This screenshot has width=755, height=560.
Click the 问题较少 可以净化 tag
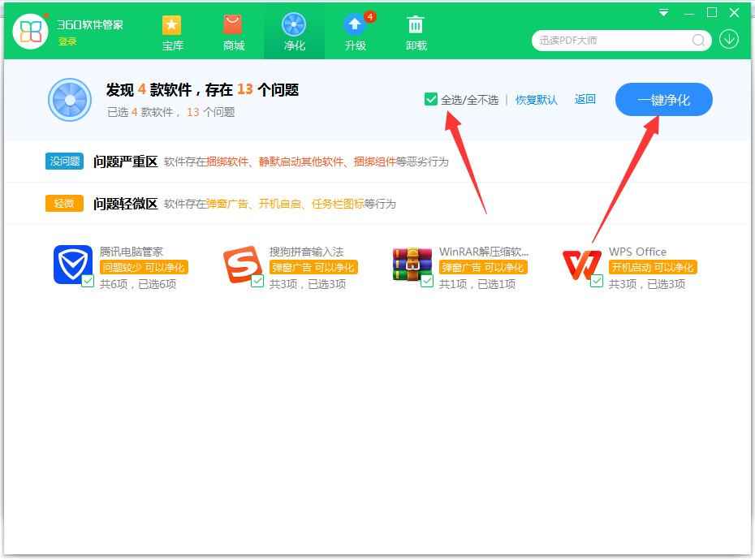click(144, 267)
